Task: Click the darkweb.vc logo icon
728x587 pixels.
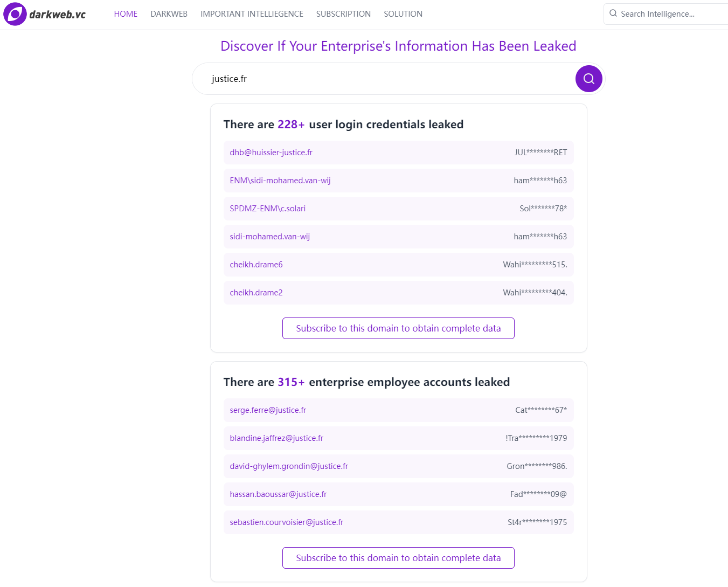Action: tap(15, 14)
